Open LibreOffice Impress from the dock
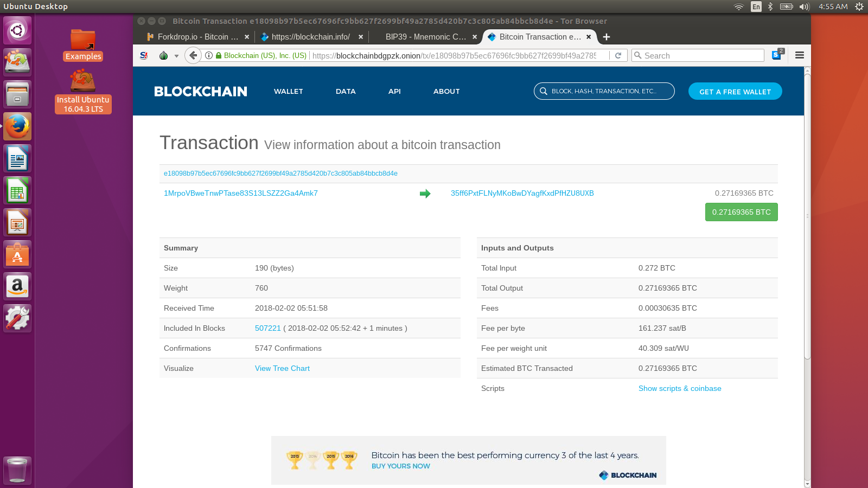 pyautogui.click(x=17, y=222)
